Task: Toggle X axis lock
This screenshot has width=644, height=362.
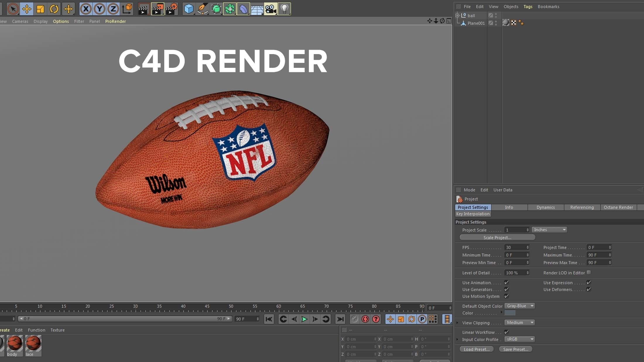Action: click(x=86, y=9)
